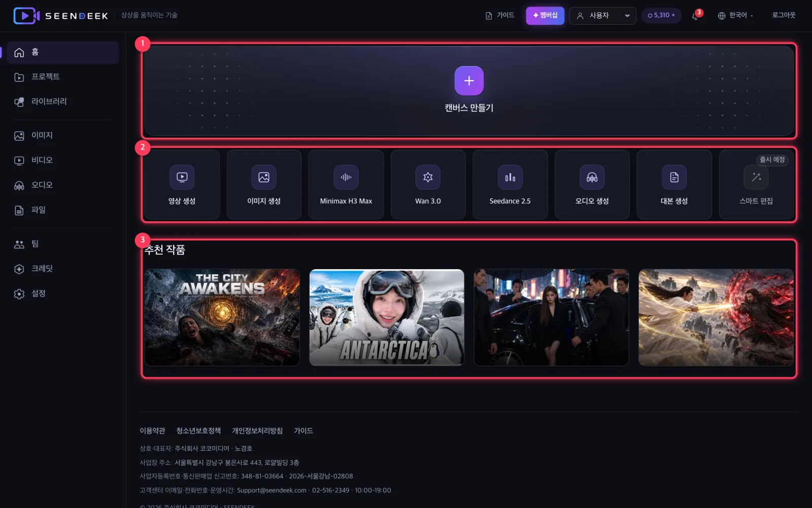Go to 홈 in the sidebar
Screen dimensions: 812x508
(x=63, y=52)
